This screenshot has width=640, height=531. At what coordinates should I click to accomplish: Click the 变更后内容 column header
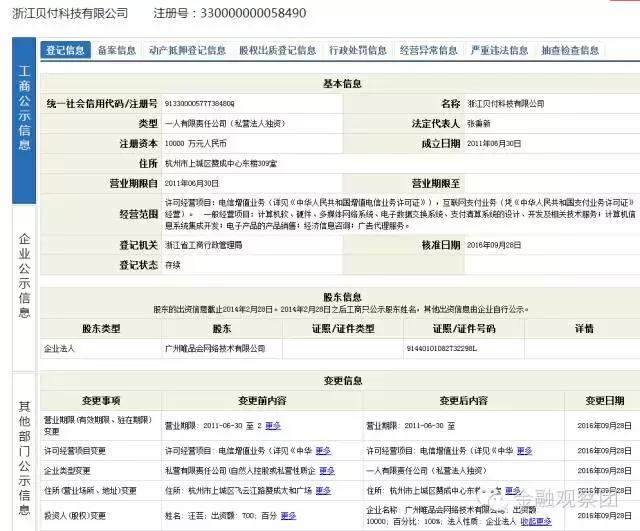coord(464,400)
